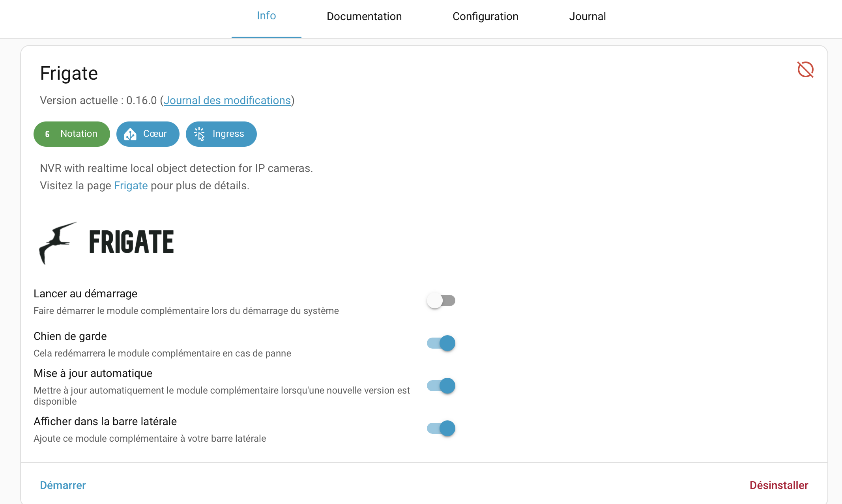
Task: Open the Configuration tab
Action: click(x=485, y=17)
